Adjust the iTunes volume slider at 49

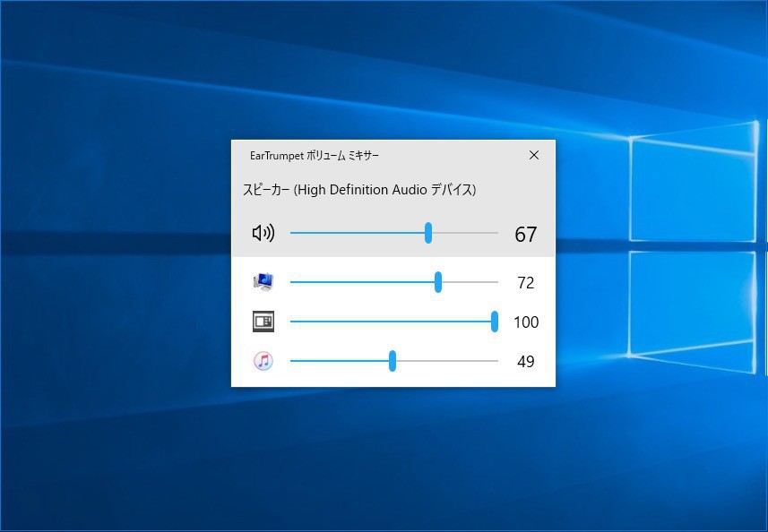click(x=394, y=361)
